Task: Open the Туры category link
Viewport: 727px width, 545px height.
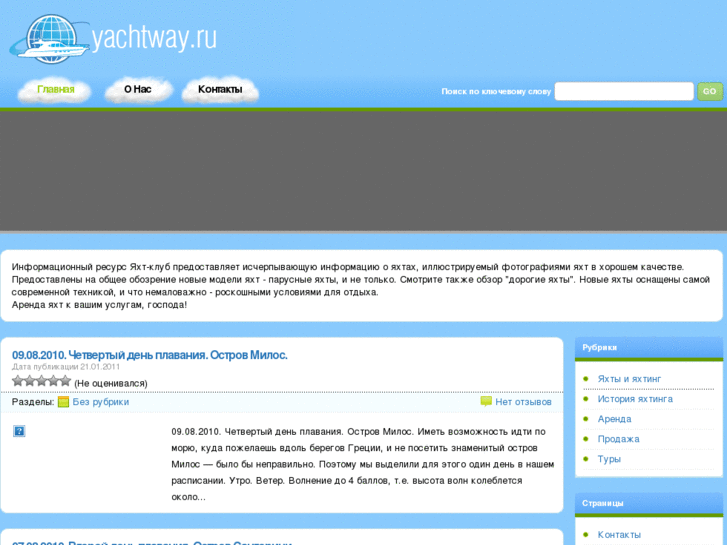Action: click(609, 459)
